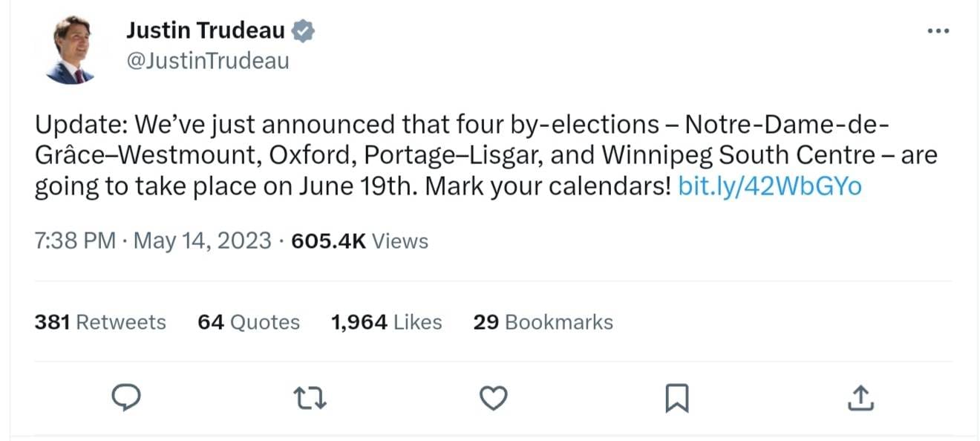Open the 29 Bookmarks details
Image resolution: width=980 pixels, height=441 pixels.
(543, 321)
